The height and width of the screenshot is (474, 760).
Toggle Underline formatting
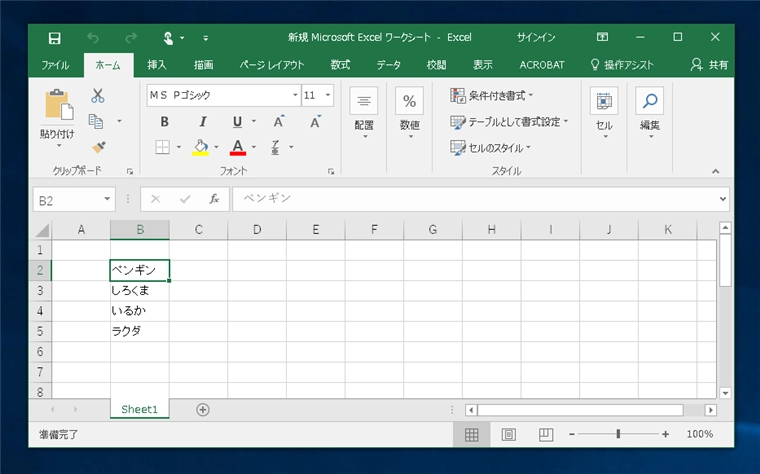click(237, 122)
